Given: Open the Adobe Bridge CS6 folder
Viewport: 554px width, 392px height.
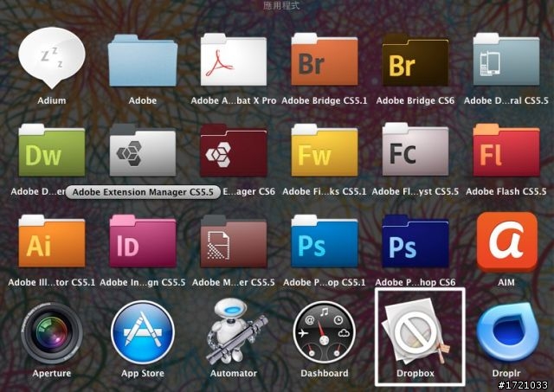Looking at the screenshot, I should pos(415,60).
